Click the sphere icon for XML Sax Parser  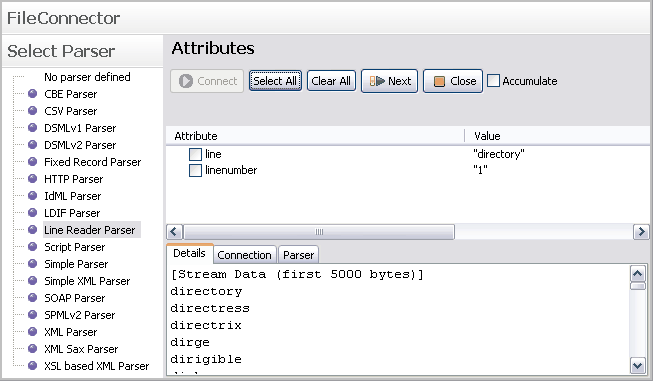33,349
